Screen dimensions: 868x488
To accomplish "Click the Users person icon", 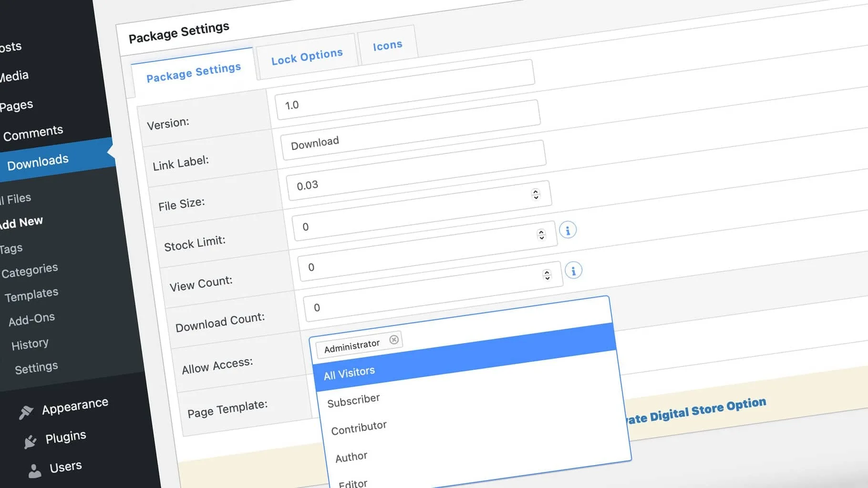I will (34, 471).
